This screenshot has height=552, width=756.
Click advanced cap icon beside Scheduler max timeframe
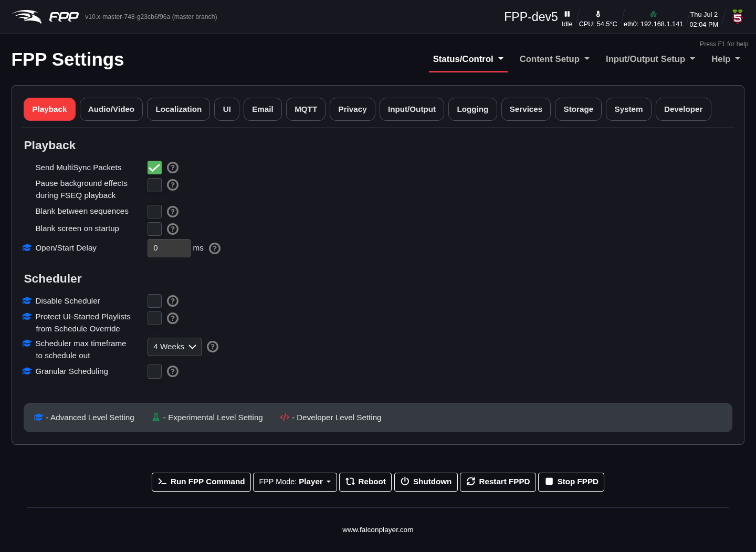point(27,343)
